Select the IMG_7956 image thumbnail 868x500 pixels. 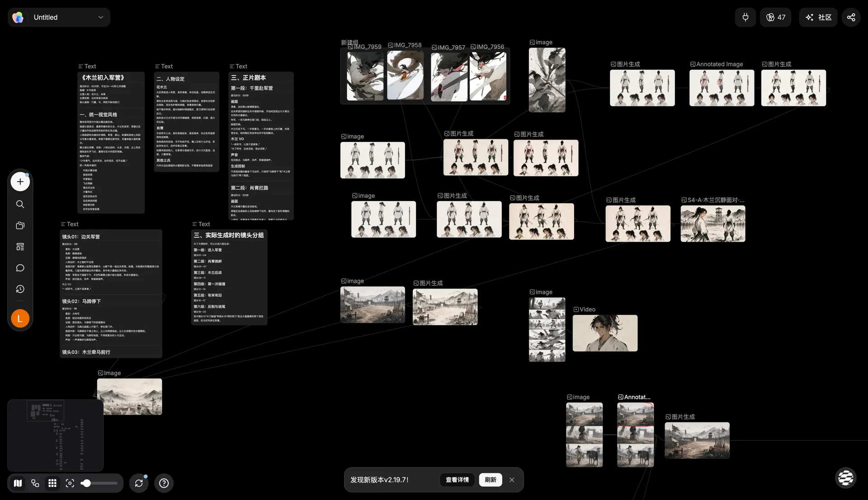[x=488, y=76]
